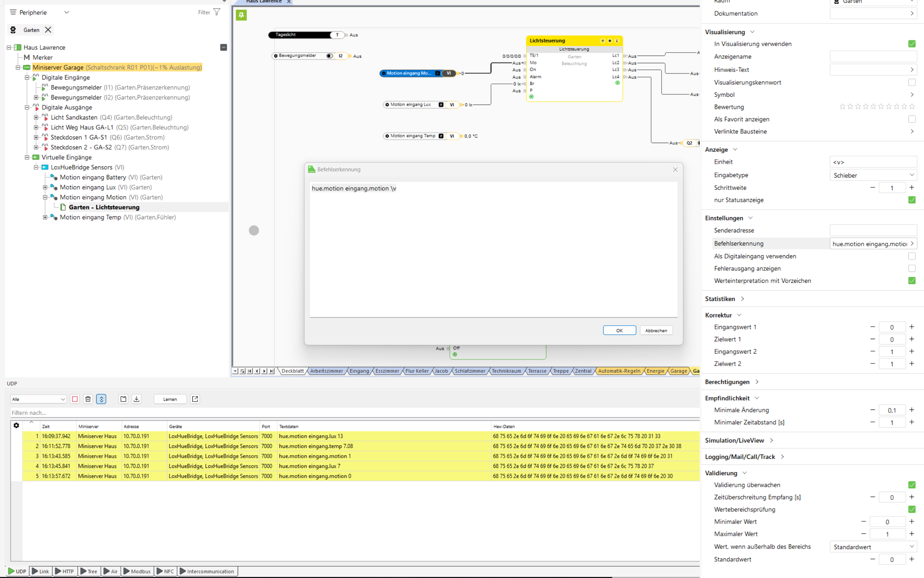The width and height of the screenshot is (924, 578).
Task: Open the Eingabetype 'Schieber' dropdown
Action: click(873, 175)
